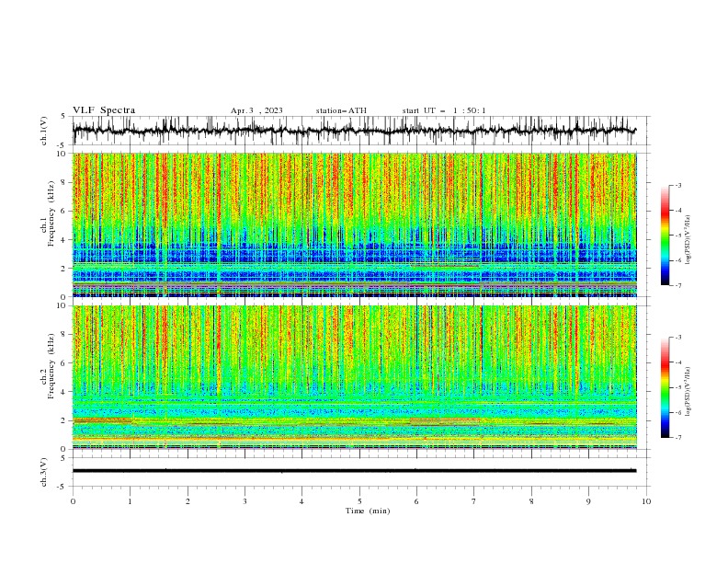Viewport: 728px width, 563px height.
Task: Click the ch.1 PSD color scale bar
Action: [665, 236]
